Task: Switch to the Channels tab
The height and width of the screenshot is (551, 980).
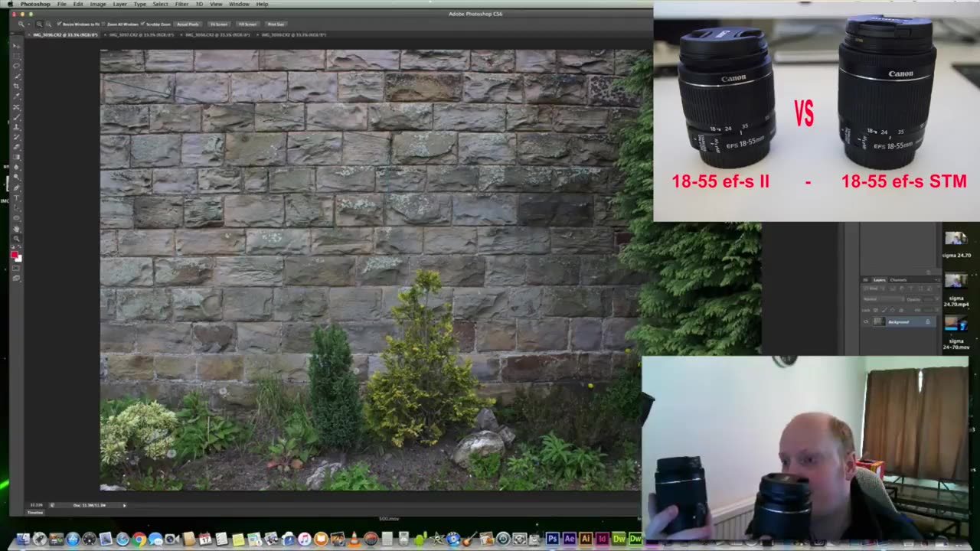Action: point(898,280)
